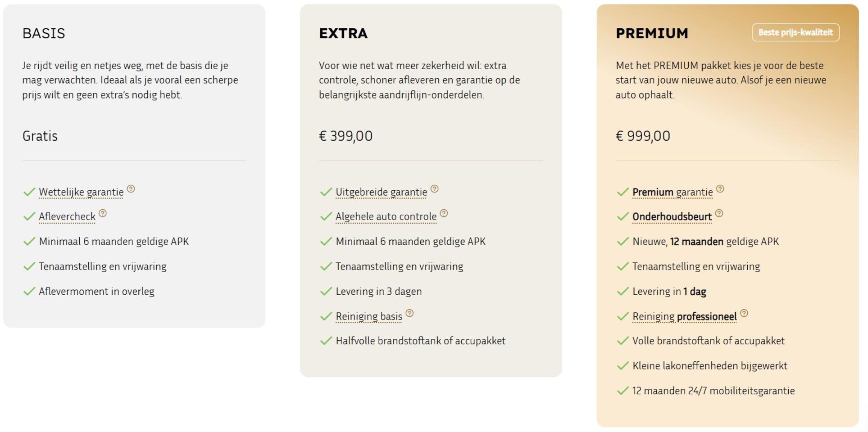Click info icon next to Wettelijke garantie

click(131, 189)
